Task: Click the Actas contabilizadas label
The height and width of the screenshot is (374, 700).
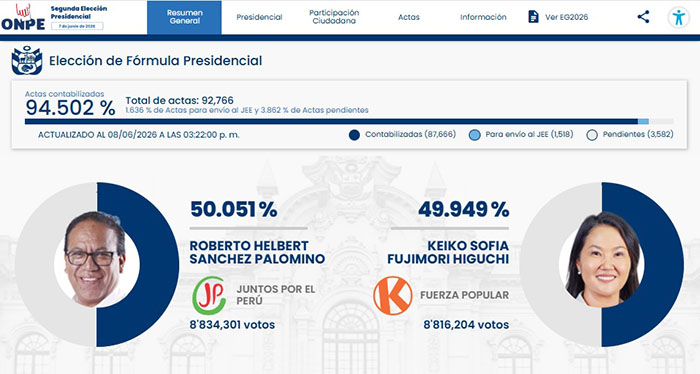Action: point(64,94)
